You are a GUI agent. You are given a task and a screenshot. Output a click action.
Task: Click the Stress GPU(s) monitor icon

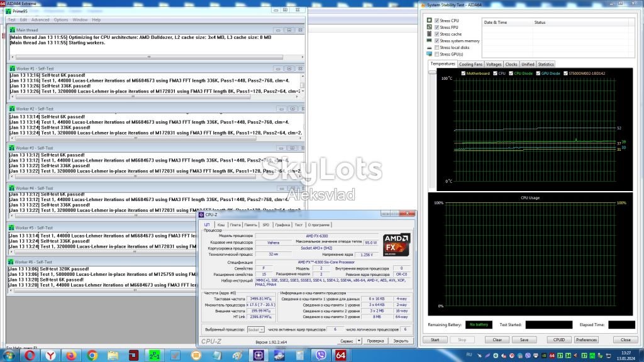point(429,54)
